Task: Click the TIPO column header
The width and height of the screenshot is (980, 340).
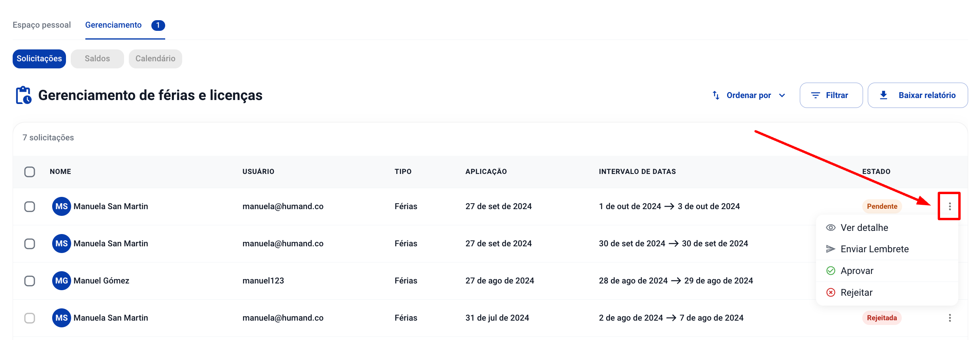Action: (x=403, y=172)
